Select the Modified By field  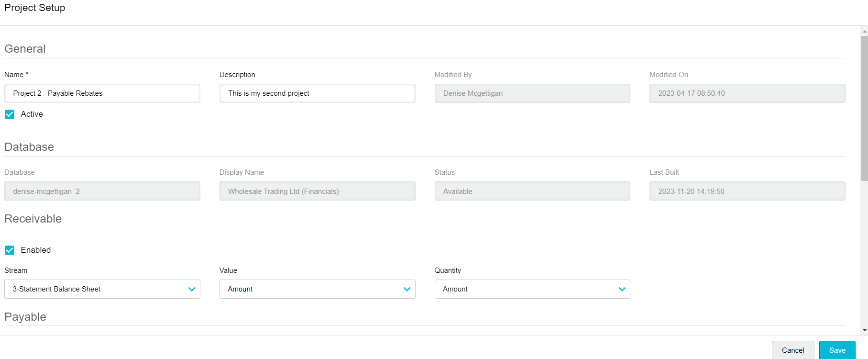(x=532, y=93)
